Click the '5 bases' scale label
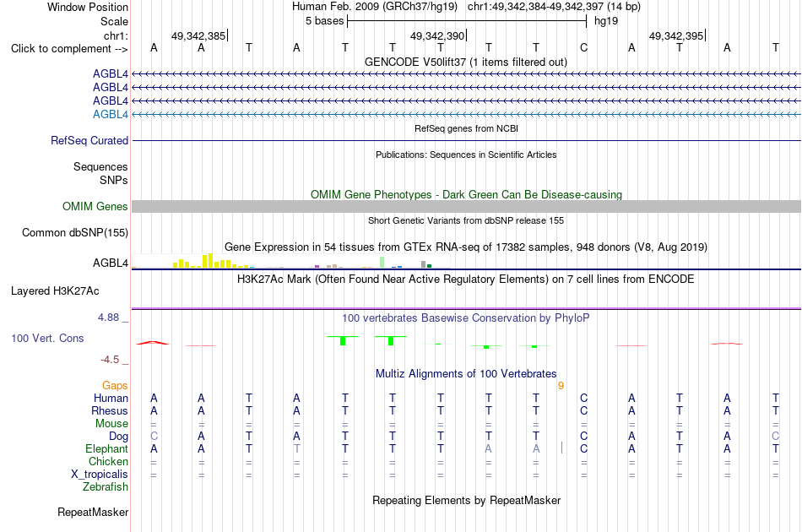 [325, 21]
